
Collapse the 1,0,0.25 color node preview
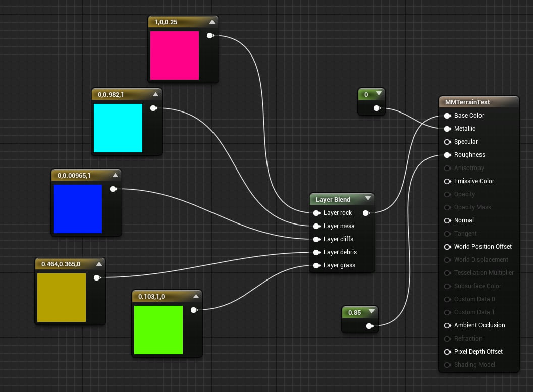click(212, 22)
